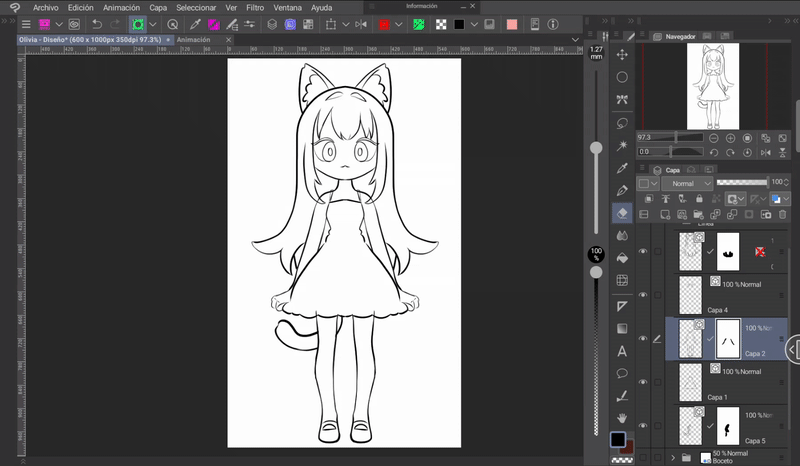This screenshot has height=466, width=800.
Task: Hide the Capa 4 layer
Action: [x=643, y=295]
